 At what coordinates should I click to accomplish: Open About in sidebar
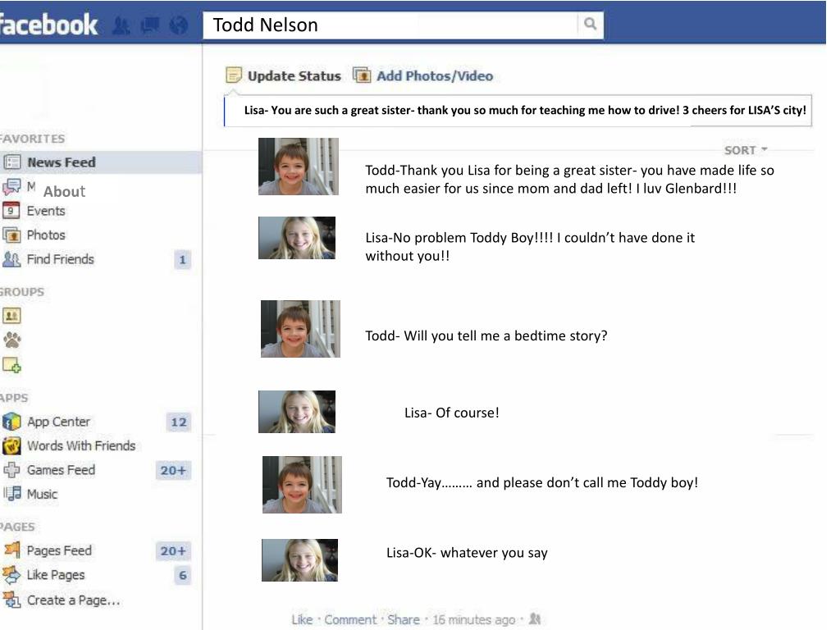(x=64, y=191)
